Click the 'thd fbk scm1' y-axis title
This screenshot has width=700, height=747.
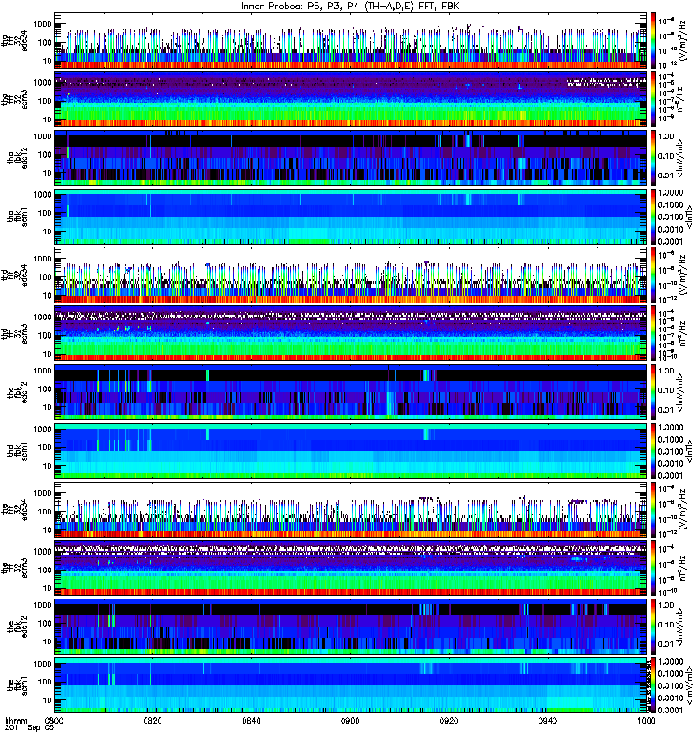(x=17, y=451)
